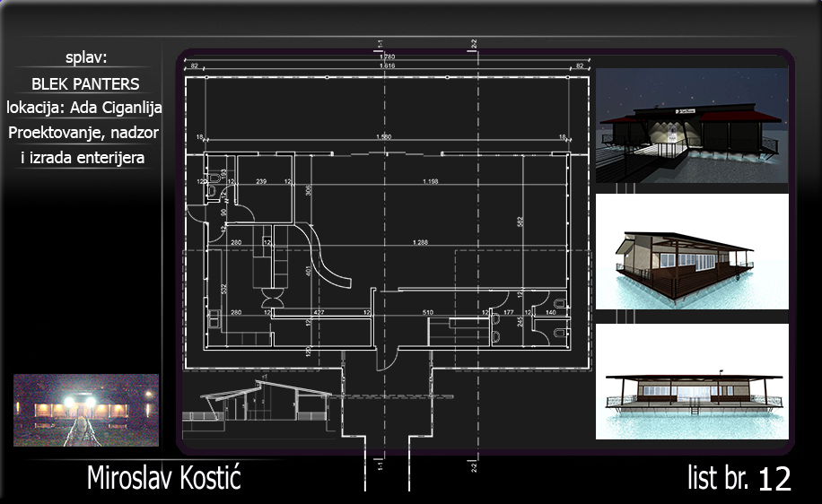Click the entrance door swing symbol at plan bottom
This screenshot has width=822, height=504.
pyautogui.click(x=386, y=357)
